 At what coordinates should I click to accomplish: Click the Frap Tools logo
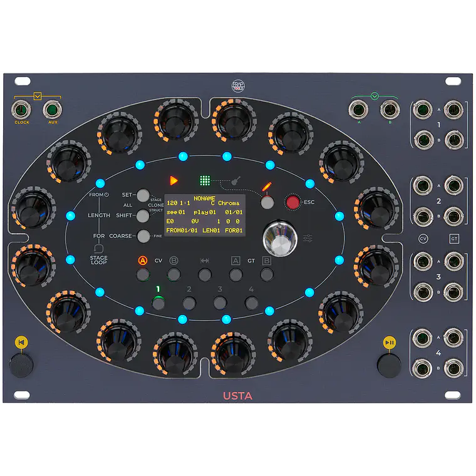pos(238,86)
